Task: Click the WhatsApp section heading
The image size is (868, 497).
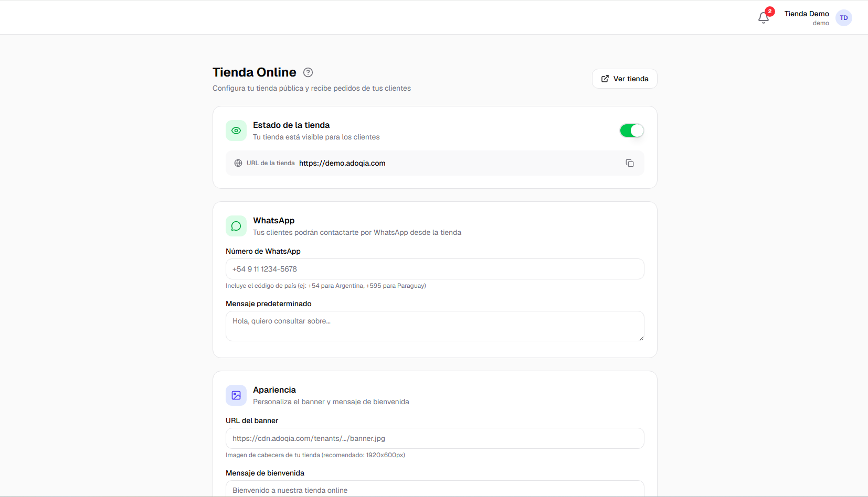Action: 274,220
